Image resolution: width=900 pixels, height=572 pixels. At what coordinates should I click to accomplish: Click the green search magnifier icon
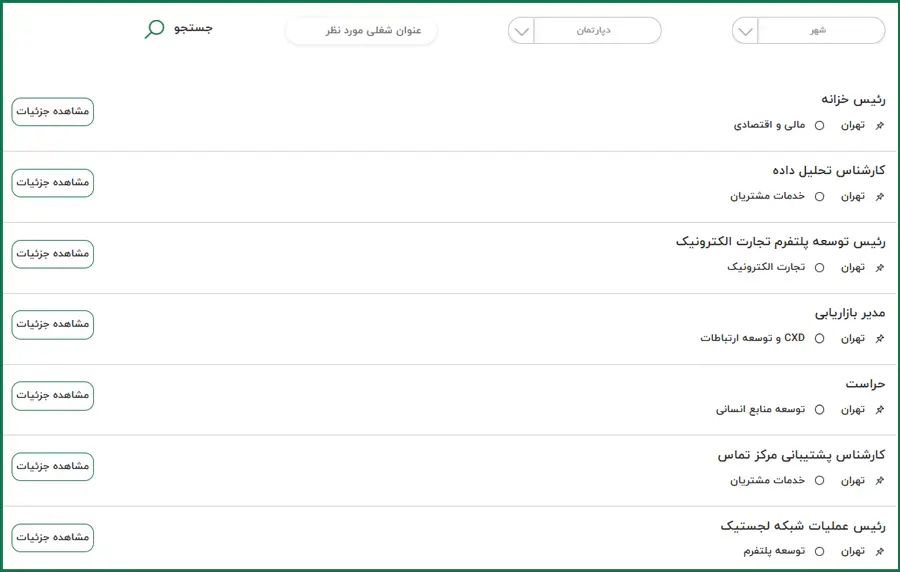coord(154,29)
